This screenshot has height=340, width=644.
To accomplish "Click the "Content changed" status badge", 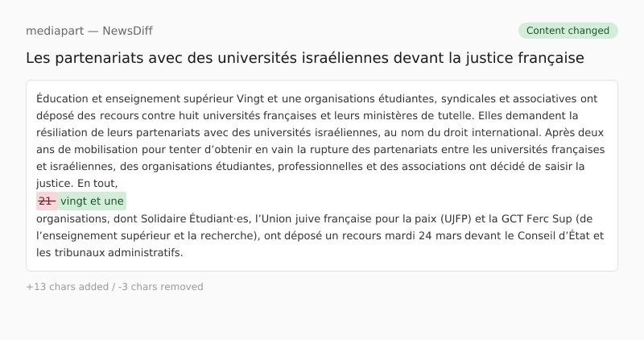I will (568, 31).
